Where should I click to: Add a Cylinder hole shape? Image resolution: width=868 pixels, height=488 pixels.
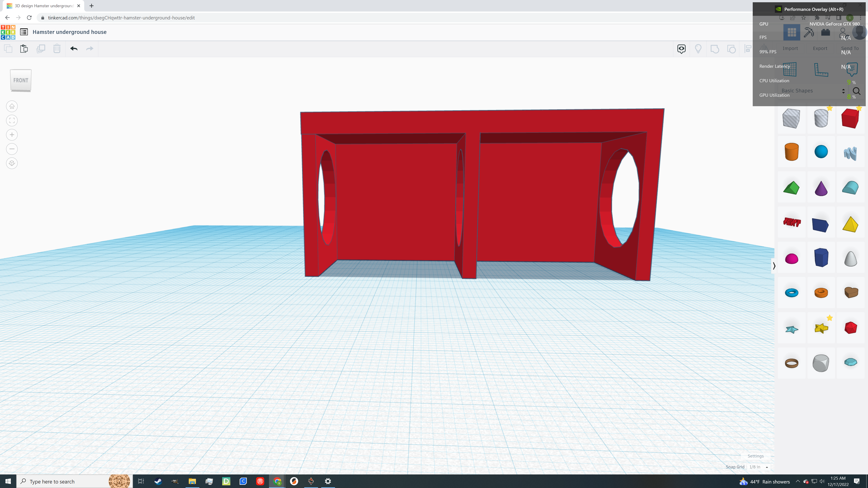coord(821,118)
